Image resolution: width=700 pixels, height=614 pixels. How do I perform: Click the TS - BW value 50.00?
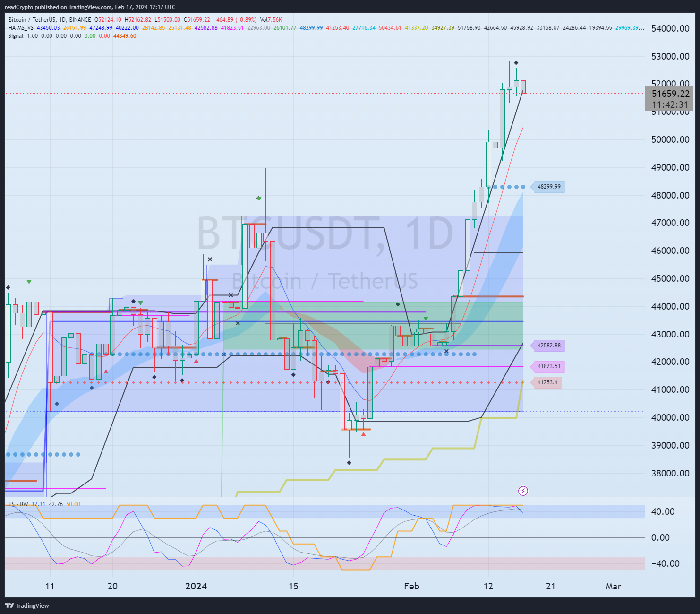[73, 504]
